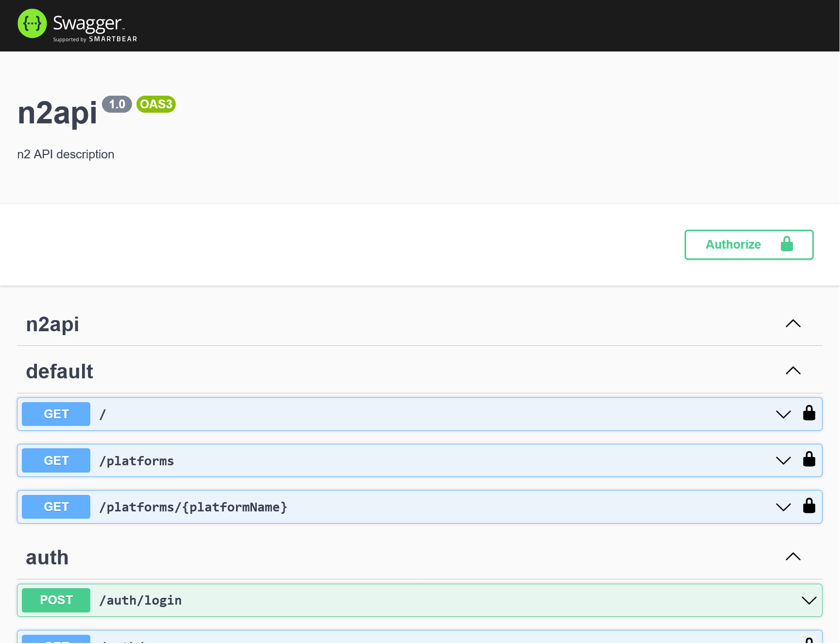This screenshot has height=644, width=840.
Task: Collapse the auth section using arrow
Action: (x=793, y=557)
